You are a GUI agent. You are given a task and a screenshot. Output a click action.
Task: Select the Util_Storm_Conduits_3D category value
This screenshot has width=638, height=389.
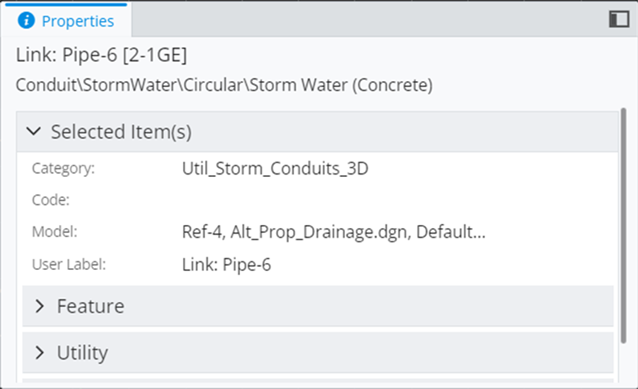click(275, 168)
